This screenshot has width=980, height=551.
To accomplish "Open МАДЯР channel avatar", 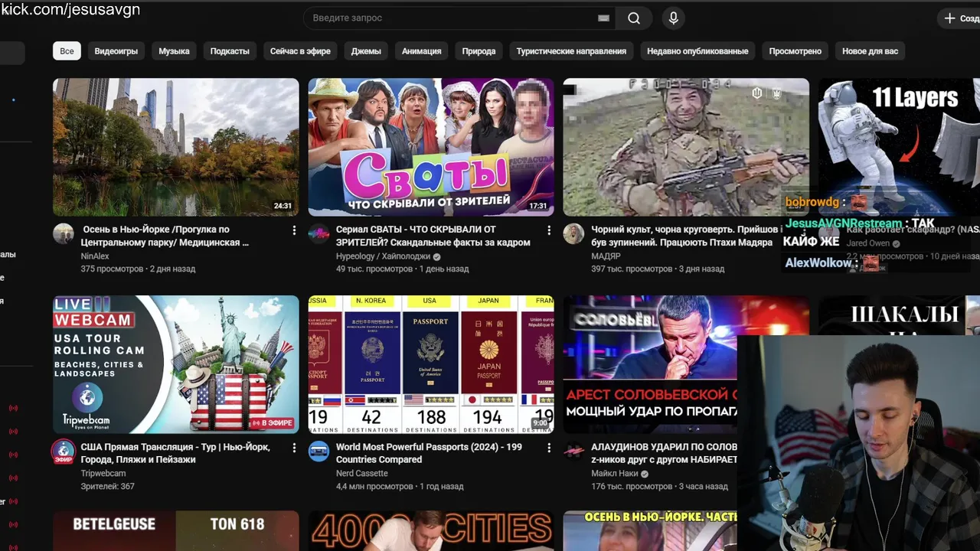I will pyautogui.click(x=573, y=233).
